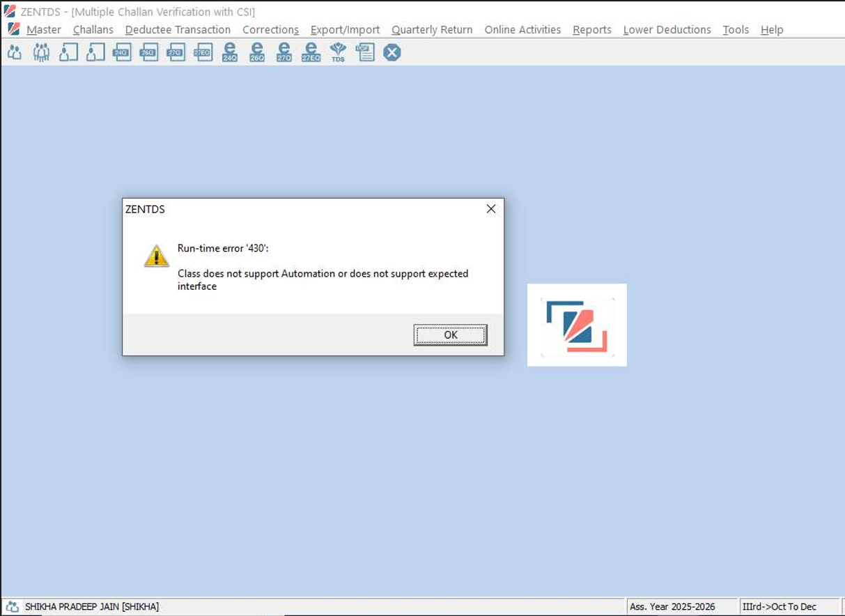
Task: Click 'Ass. Year 2025-2026' in status bar
Action: (672, 607)
